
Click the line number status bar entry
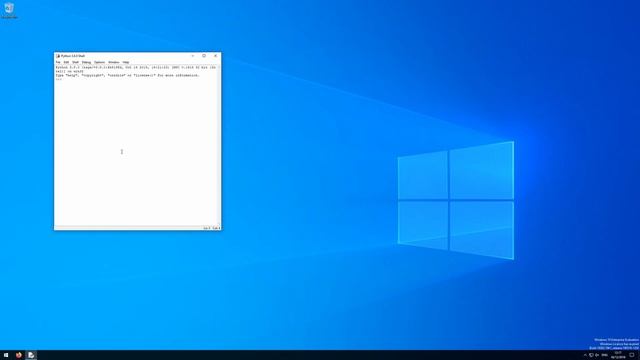(207, 228)
